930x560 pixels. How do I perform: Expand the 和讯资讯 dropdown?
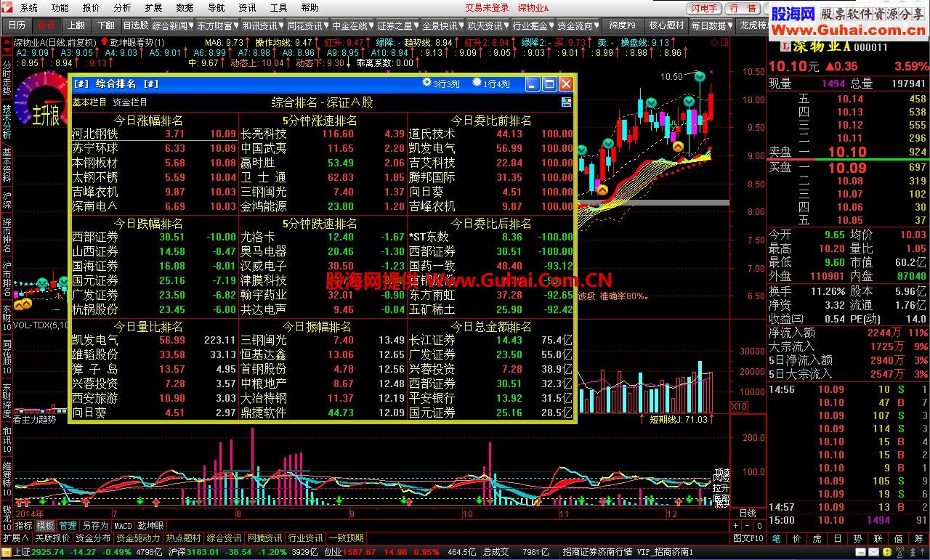click(263, 25)
